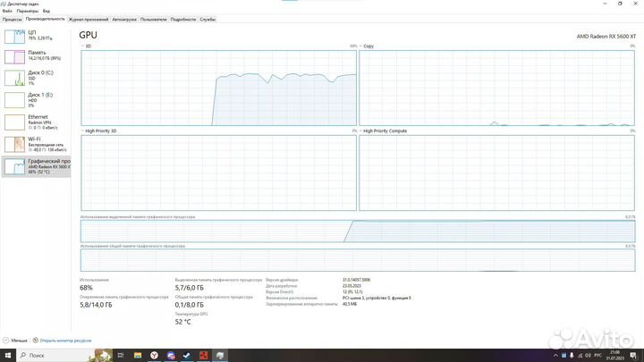The height and width of the screenshot is (362, 644).
Task: Select Графический процессор AMD Radeon item
Action: pos(36,166)
